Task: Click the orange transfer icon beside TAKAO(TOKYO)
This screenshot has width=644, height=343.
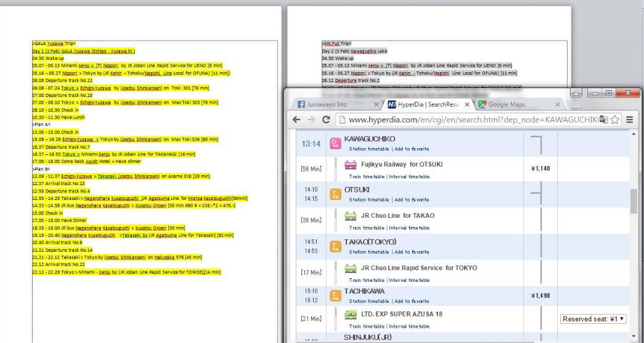Action: pos(335,246)
